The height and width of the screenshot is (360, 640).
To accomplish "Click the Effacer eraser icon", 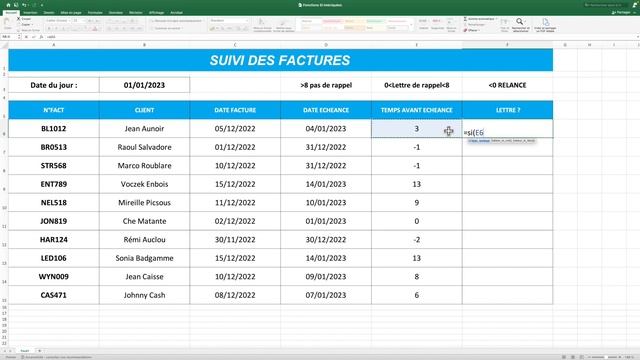I will [x=465, y=30].
